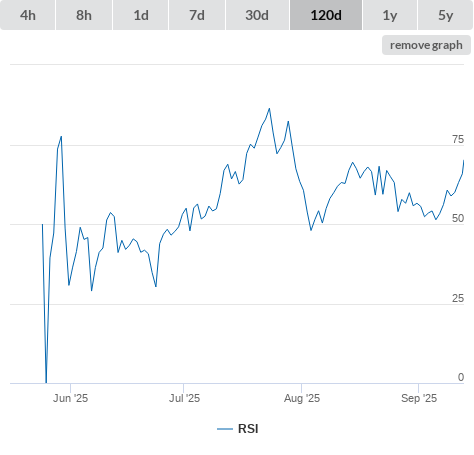The height and width of the screenshot is (455, 474).
Task: Click the remove graph button
Action: [x=426, y=45]
